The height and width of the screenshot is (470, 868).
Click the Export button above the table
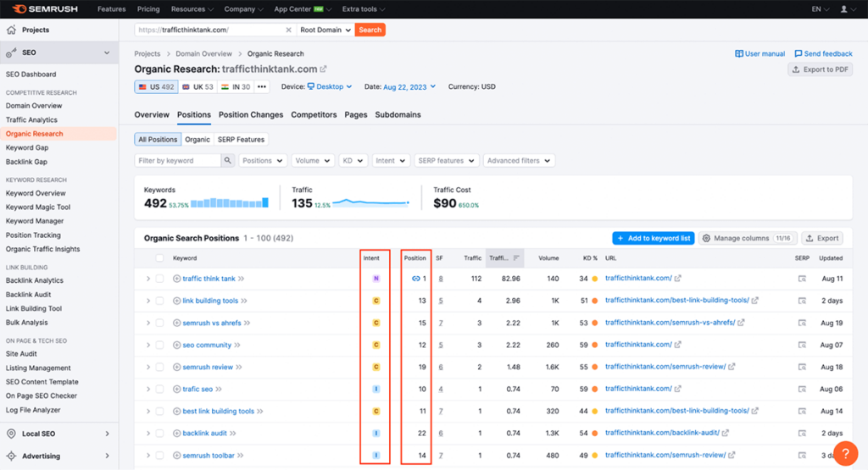click(822, 238)
